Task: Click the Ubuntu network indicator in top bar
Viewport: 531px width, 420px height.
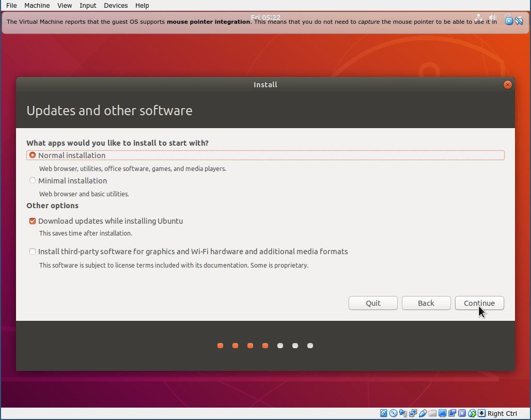Action: tap(478, 17)
